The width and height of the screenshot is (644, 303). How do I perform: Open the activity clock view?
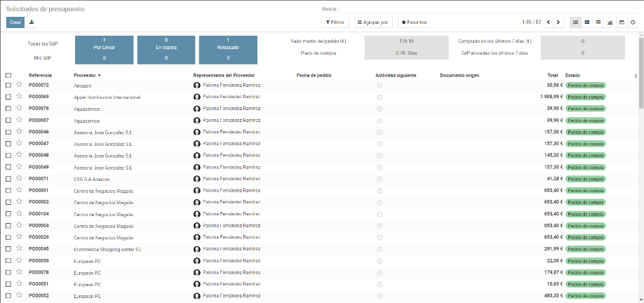(632, 22)
